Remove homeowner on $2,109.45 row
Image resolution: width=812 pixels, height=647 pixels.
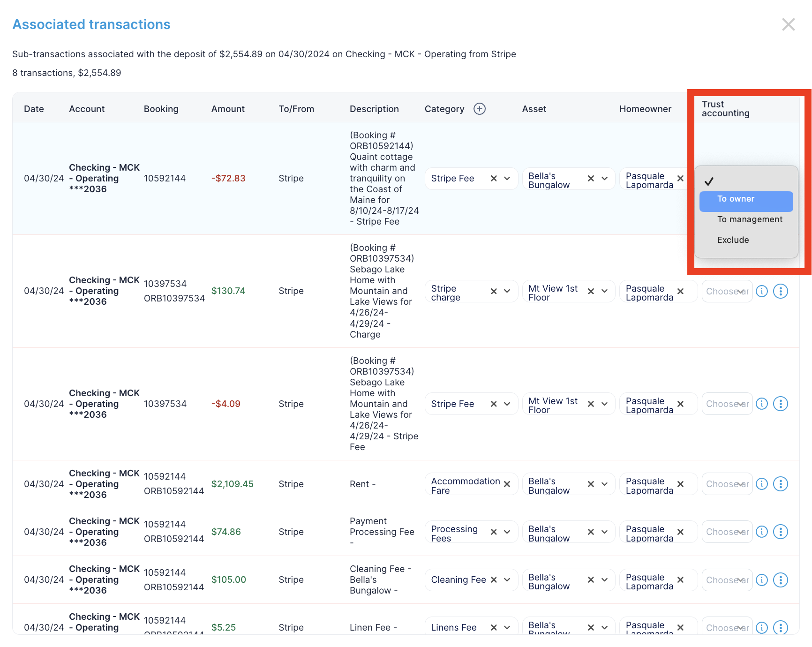coord(680,484)
